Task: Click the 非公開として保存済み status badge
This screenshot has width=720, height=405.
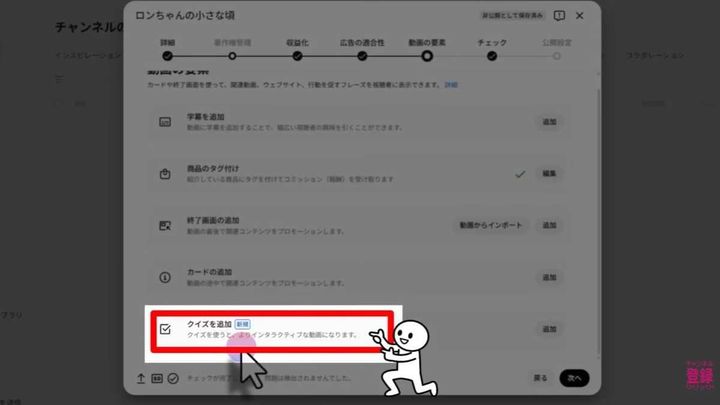Action: pos(512,16)
